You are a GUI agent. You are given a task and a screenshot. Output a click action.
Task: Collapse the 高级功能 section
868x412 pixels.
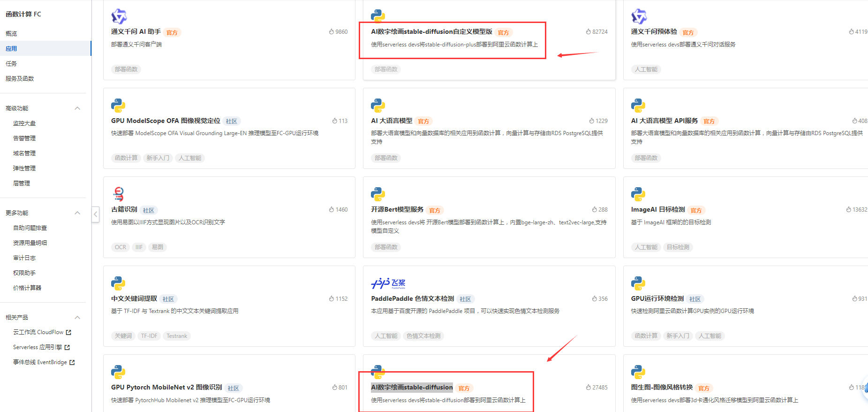(x=77, y=108)
